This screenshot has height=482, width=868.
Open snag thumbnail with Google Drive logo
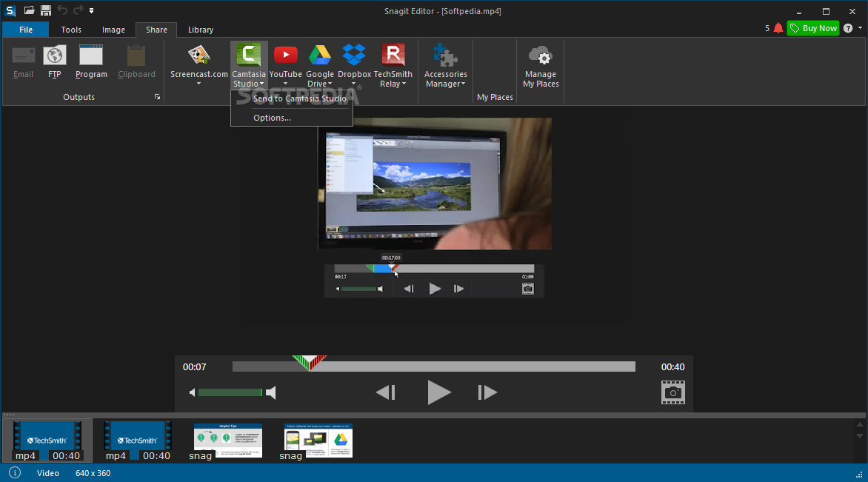(x=318, y=441)
